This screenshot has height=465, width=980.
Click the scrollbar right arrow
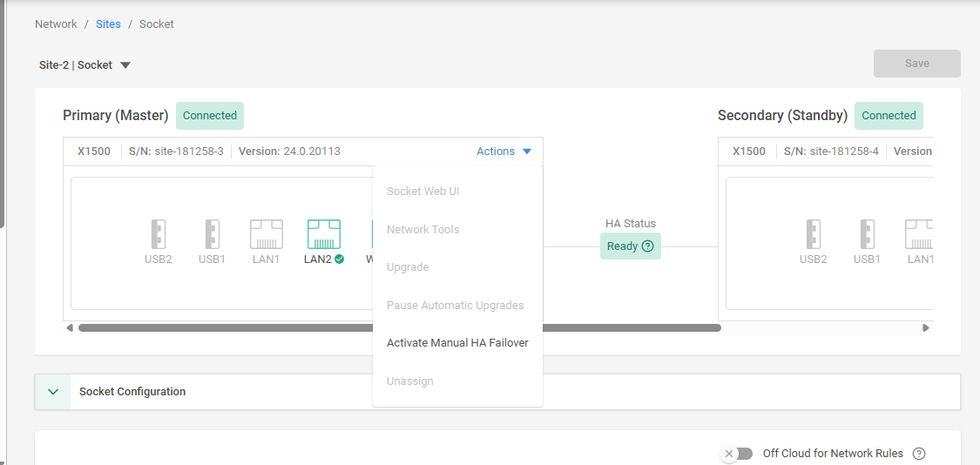coord(925,328)
